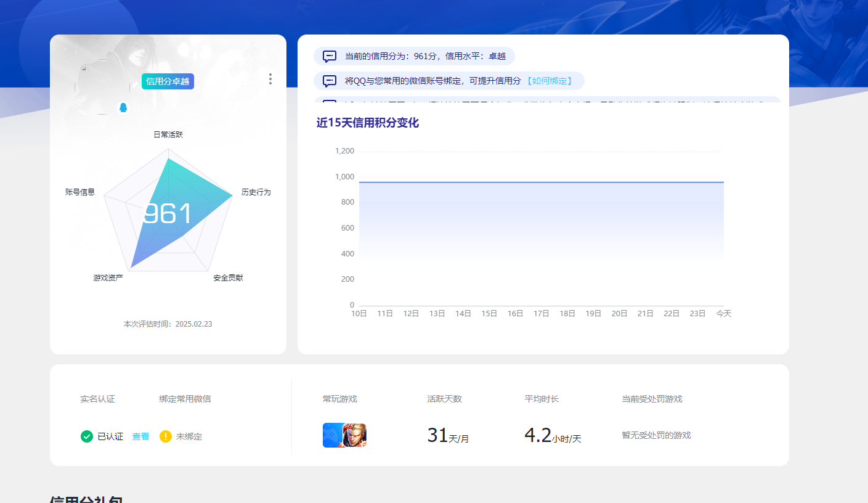Click the 信用分卓越 badge
This screenshot has width=868, height=503.
tap(168, 81)
